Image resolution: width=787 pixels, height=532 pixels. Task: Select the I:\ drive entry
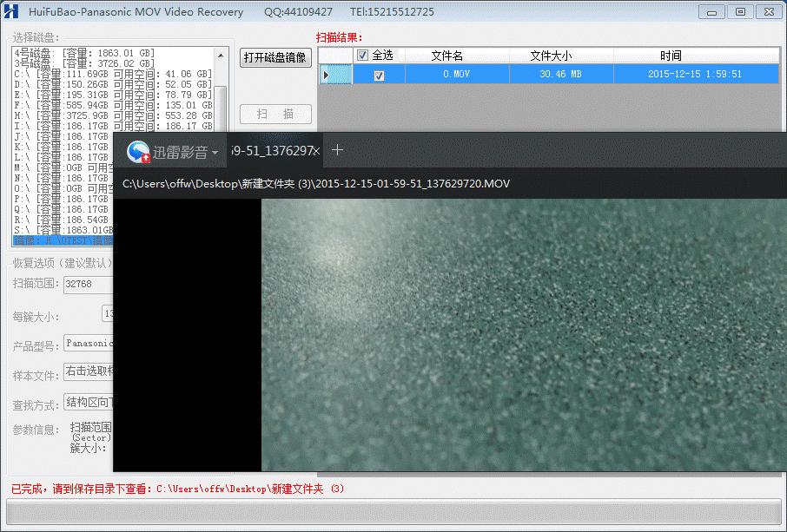[x=113, y=127]
